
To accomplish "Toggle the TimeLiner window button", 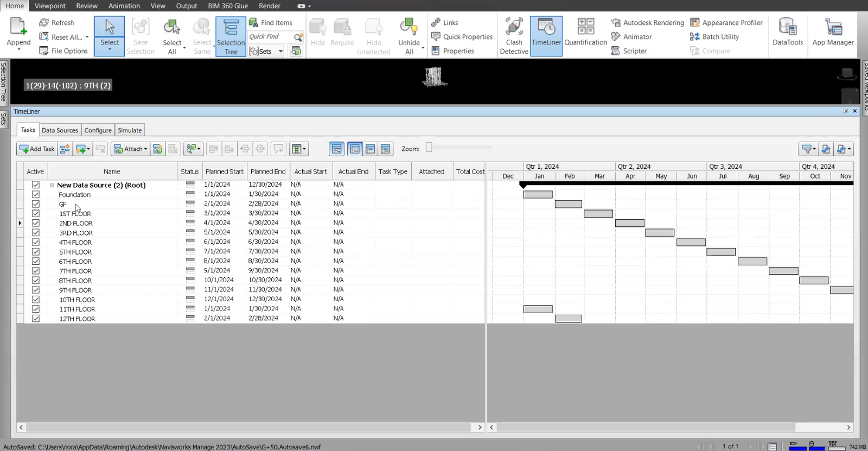I will pyautogui.click(x=546, y=36).
